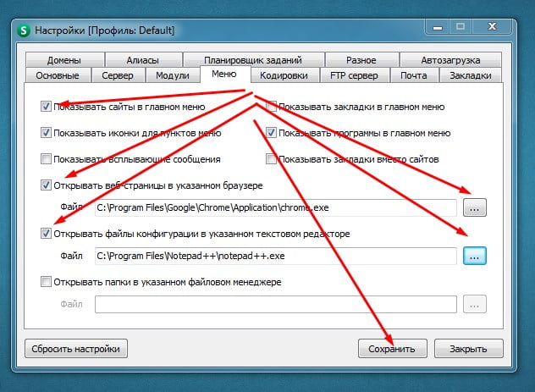This screenshot has height=392, width=535.
Task: Toggle "Показывать программы в главном меню" checkbox
Action: coord(272,133)
